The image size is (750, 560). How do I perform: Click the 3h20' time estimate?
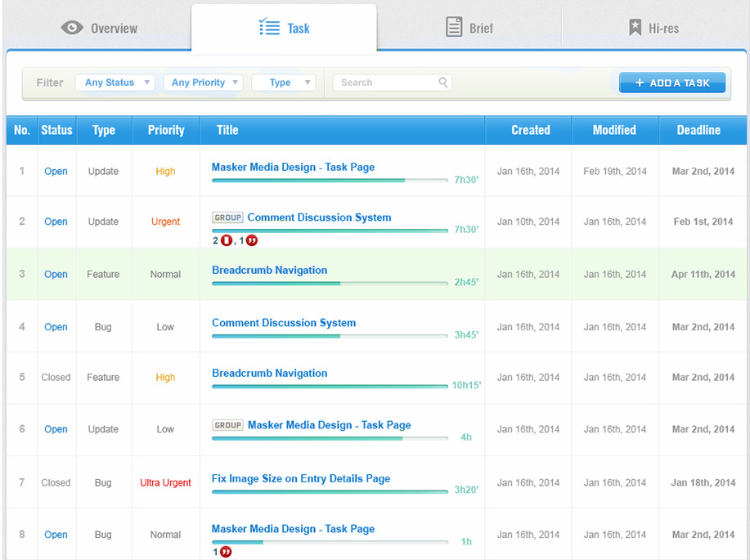click(x=466, y=490)
